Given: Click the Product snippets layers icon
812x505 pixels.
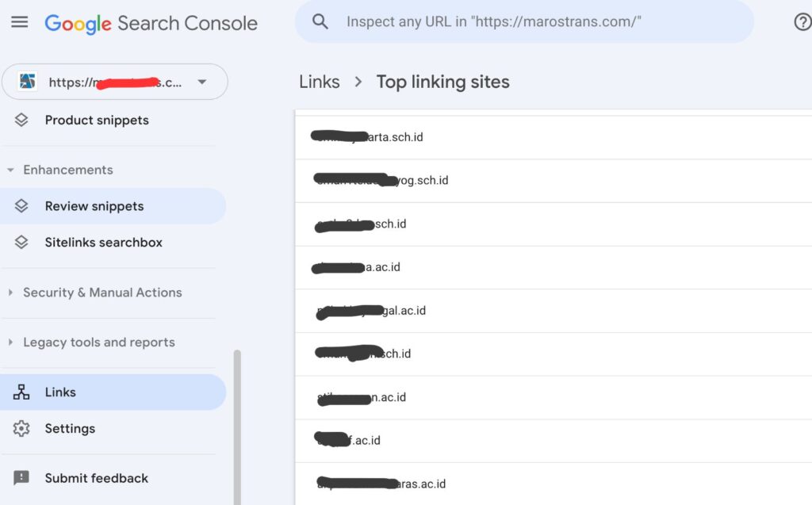Looking at the screenshot, I should (21, 121).
